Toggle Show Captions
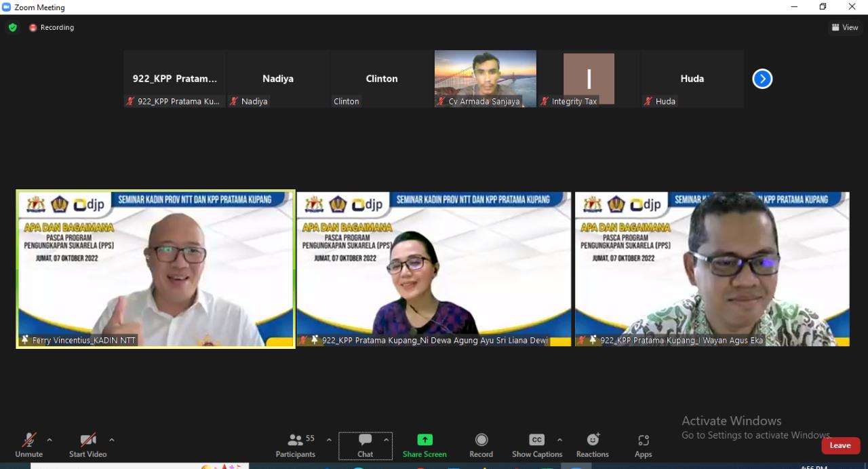This screenshot has height=469, width=868. [x=536, y=445]
